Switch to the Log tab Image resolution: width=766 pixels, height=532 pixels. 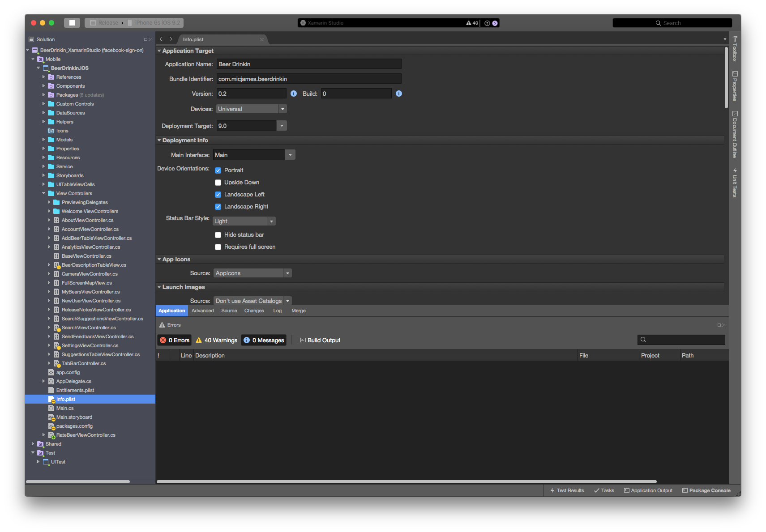coord(278,311)
